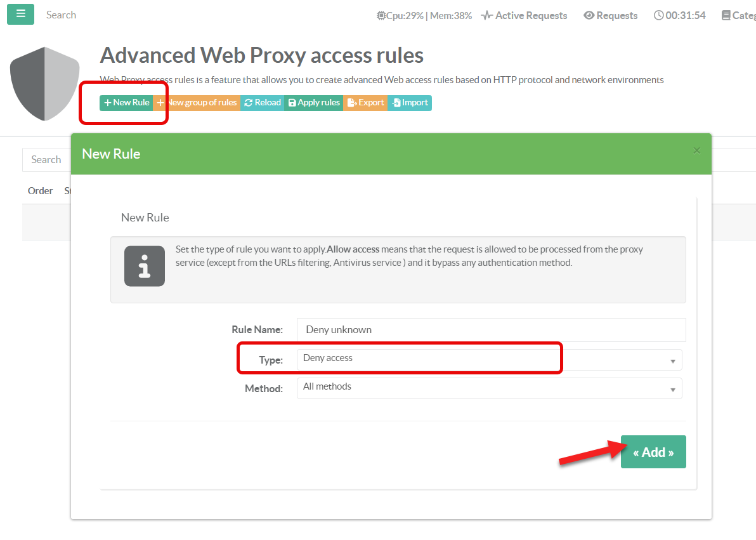This screenshot has height=540, width=756.
Task: View Requests with the eye icon
Action: pyautogui.click(x=610, y=16)
